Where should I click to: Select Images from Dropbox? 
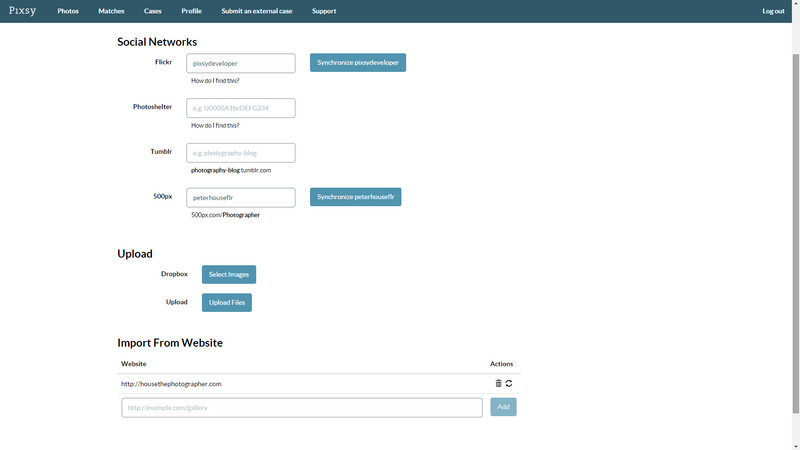(229, 274)
